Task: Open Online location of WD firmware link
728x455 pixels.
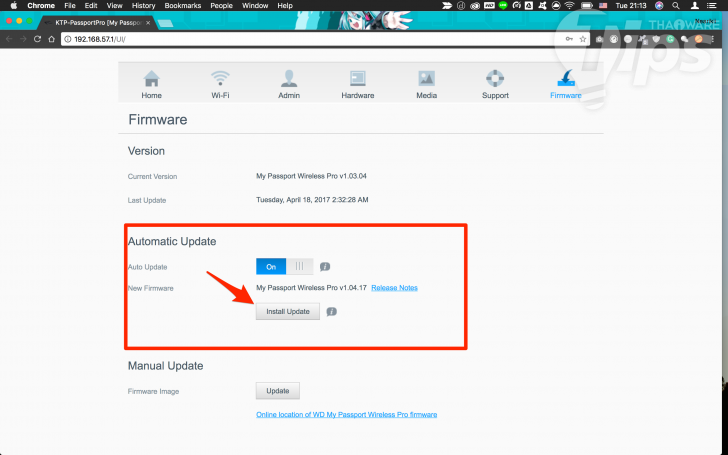Action: [346, 415]
